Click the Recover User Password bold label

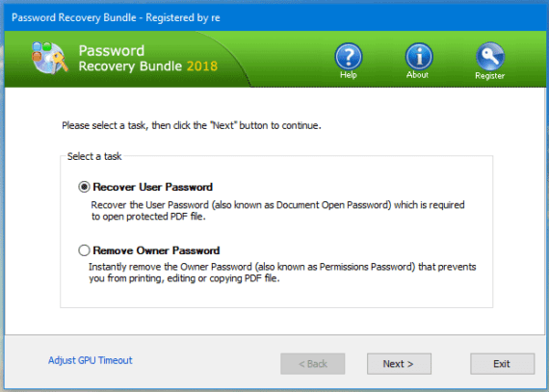click(x=152, y=187)
